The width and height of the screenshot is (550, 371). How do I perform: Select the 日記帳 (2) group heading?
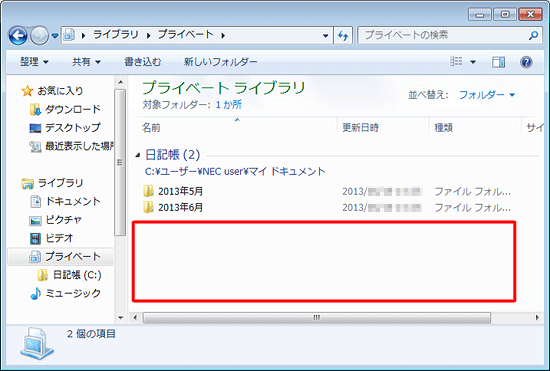point(173,155)
